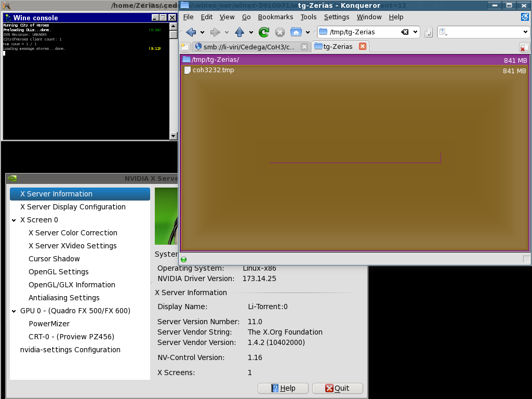Click the Go button next to the location bar

pyautogui.click(x=428, y=33)
